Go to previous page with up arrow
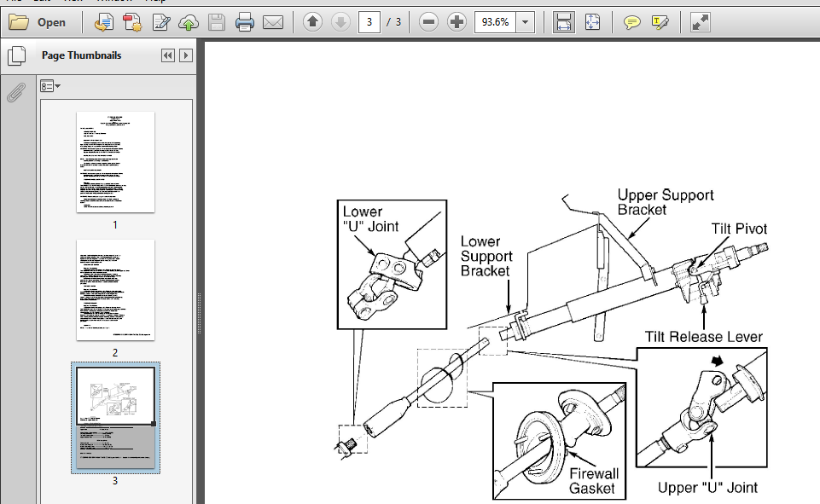Viewport: 820px width, 504px height. tap(313, 22)
